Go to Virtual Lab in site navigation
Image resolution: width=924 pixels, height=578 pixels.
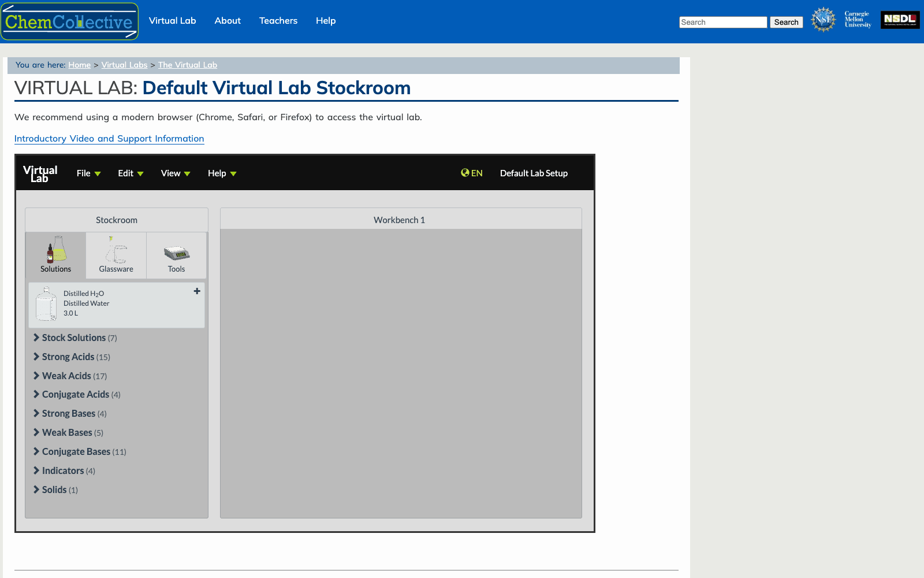click(x=173, y=21)
